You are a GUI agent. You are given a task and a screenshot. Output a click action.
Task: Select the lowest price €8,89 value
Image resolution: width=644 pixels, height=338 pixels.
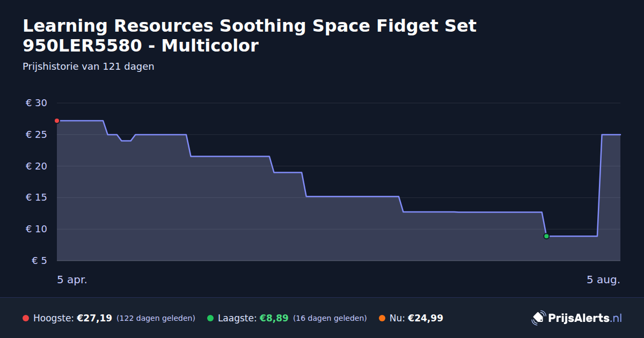pyautogui.click(x=274, y=318)
